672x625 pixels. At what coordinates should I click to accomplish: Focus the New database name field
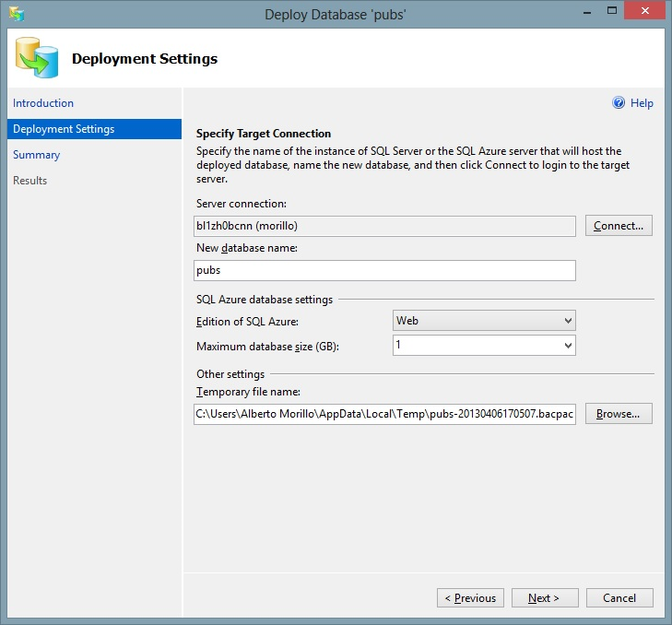384,270
